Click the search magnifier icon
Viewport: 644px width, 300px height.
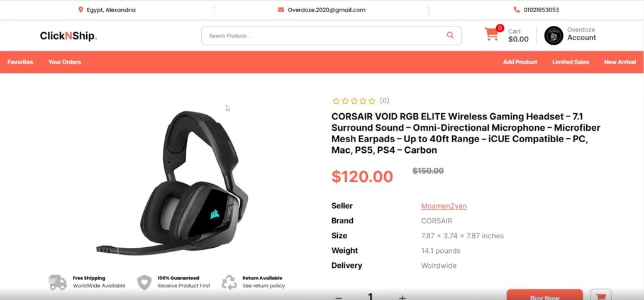[x=450, y=35]
